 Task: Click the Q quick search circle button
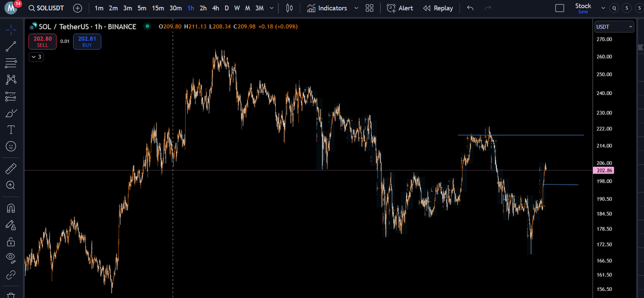click(x=614, y=9)
